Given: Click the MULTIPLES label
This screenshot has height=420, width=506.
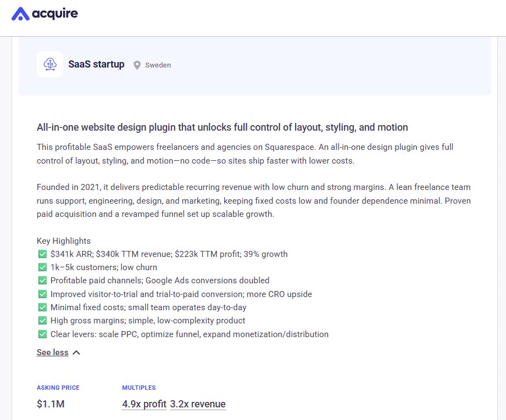Looking at the screenshot, I should point(139,388).
